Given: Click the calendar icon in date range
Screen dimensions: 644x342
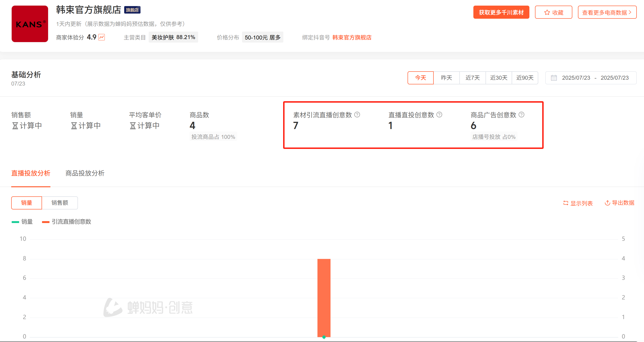Looking at the screenshot, I should click(554, 78).
